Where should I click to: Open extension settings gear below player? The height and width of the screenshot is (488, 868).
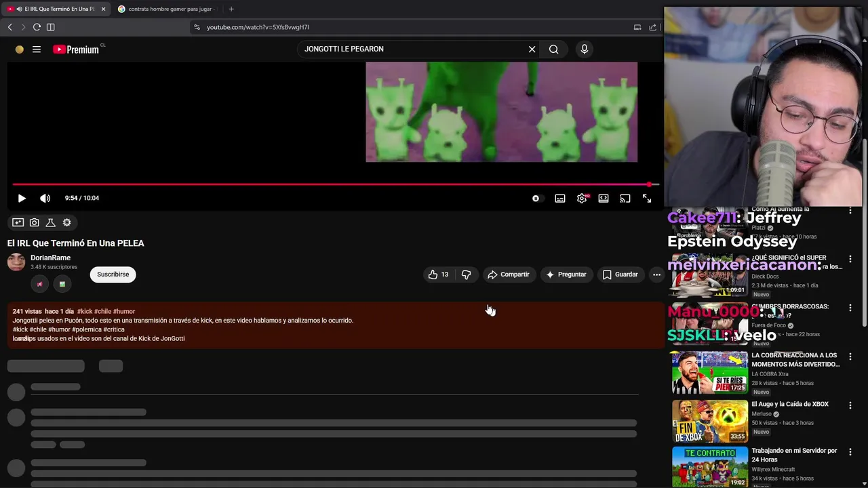tap(66, 222)
